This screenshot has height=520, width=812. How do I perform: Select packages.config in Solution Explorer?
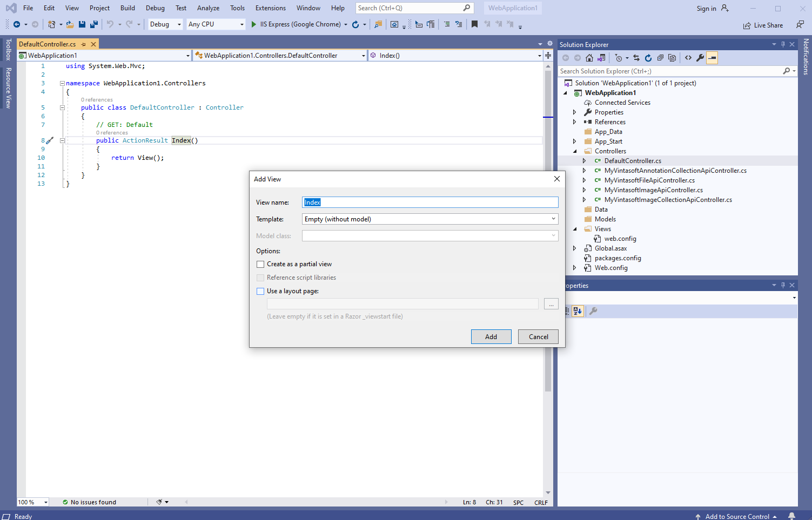(x=618, y=258)
